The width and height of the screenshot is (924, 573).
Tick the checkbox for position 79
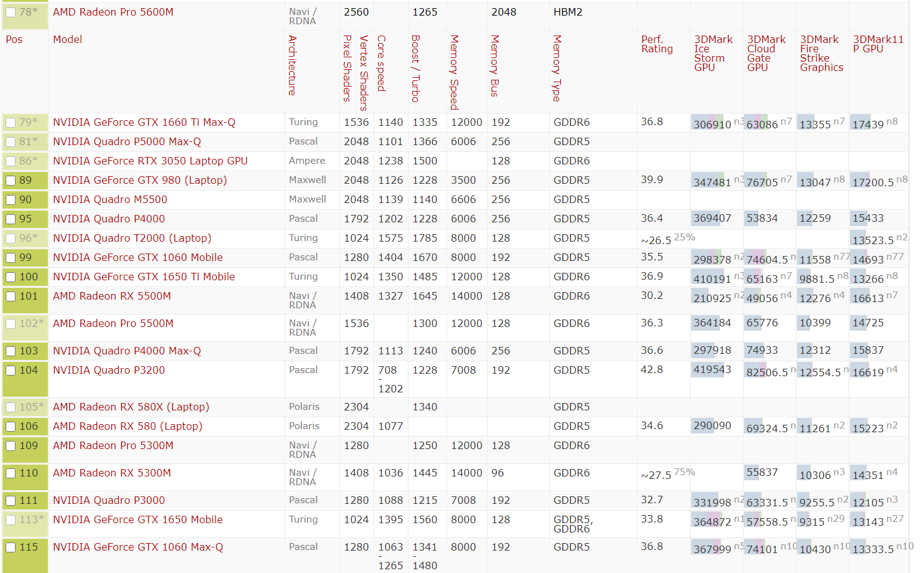11,123
